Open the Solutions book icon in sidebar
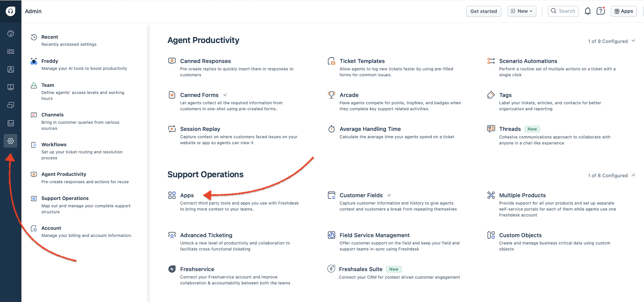This screenshot has height=302, width=644. coord(11,87)
